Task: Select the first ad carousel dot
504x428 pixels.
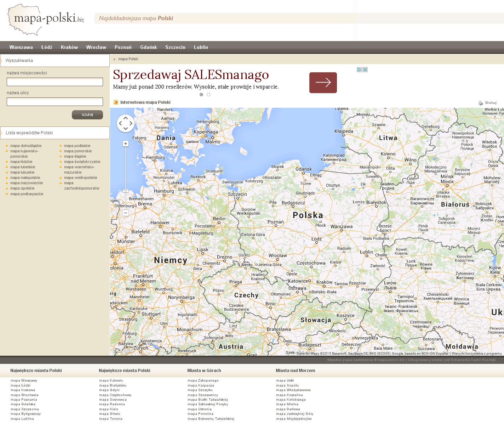Action: [x=201, y=95]
